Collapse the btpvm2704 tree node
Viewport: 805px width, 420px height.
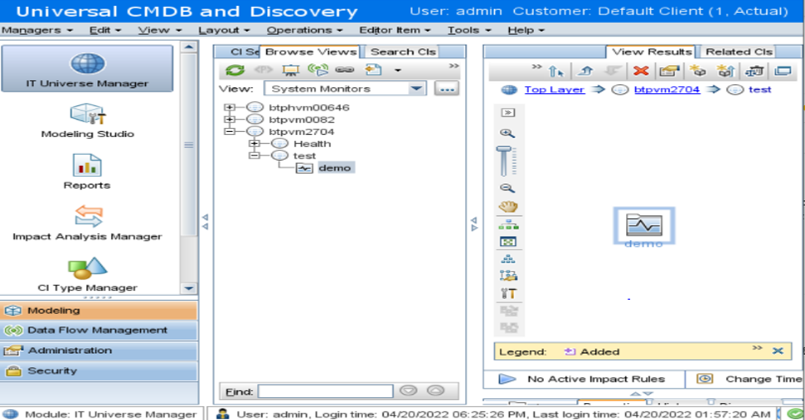tap(229, 131)
